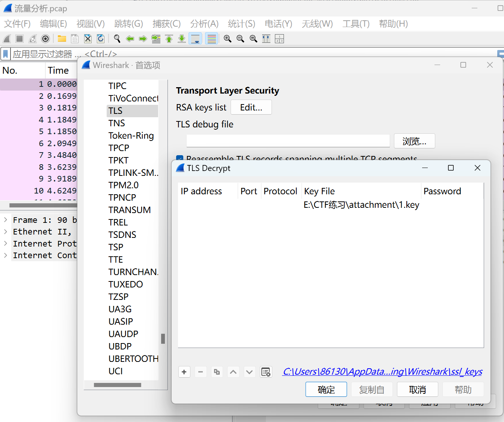Copy selected key entry in TLS Decrypt
Screen dimensions: 504x422
tap(217, 372)
